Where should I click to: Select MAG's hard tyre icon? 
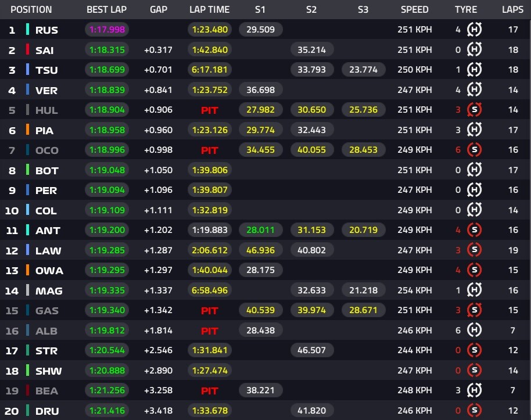click(474, 290)
